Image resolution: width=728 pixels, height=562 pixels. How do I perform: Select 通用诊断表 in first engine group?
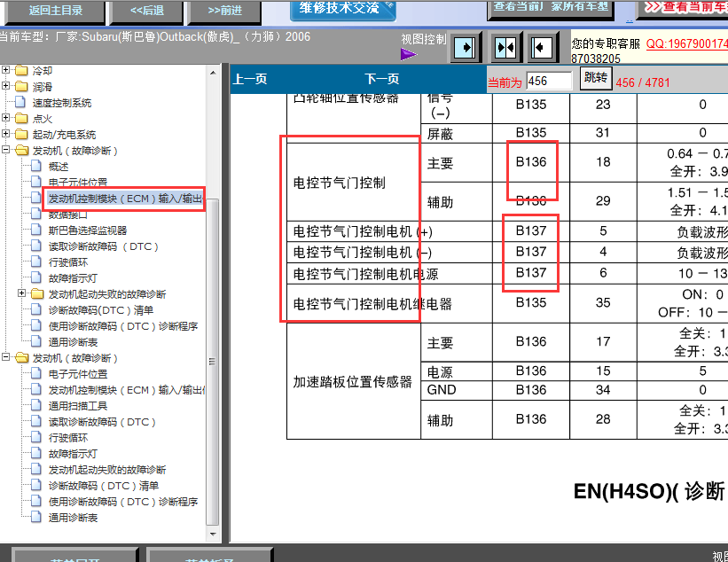coord(73,342)
